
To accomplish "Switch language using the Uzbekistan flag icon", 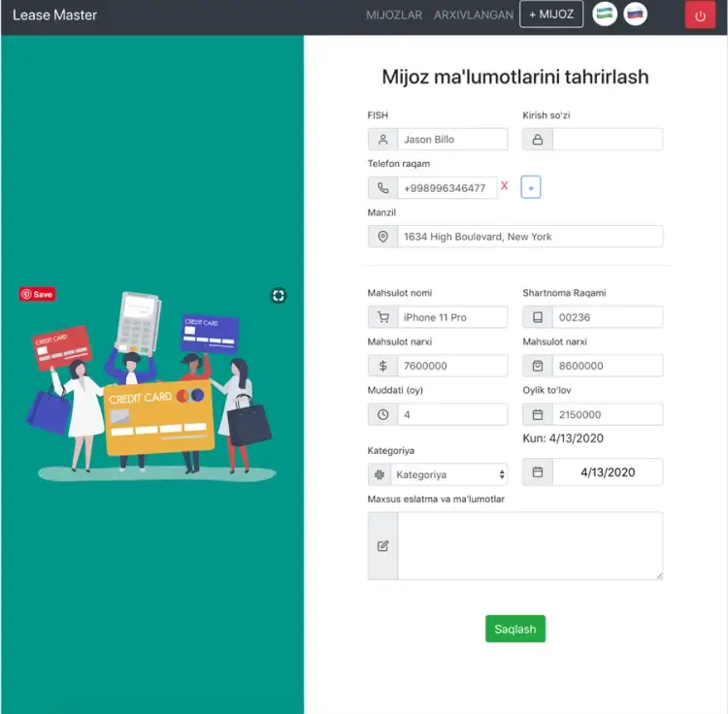I will (605, 15).
